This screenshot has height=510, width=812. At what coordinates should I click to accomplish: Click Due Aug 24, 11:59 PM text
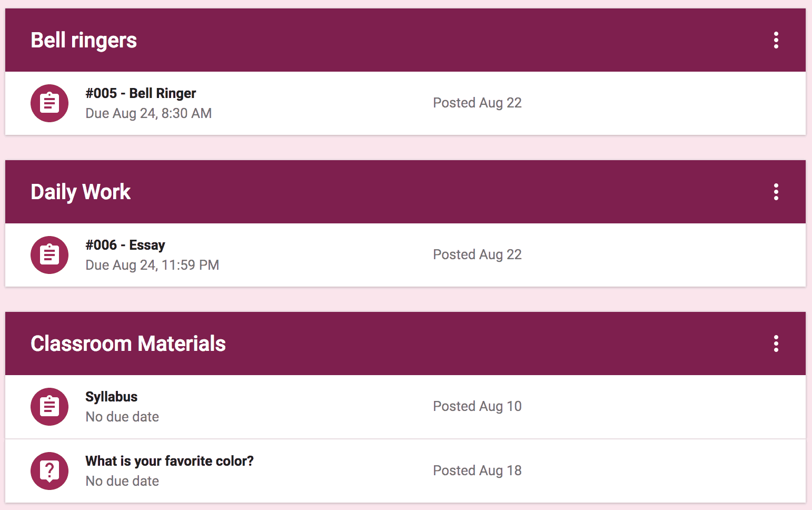(x=152, y=265)
